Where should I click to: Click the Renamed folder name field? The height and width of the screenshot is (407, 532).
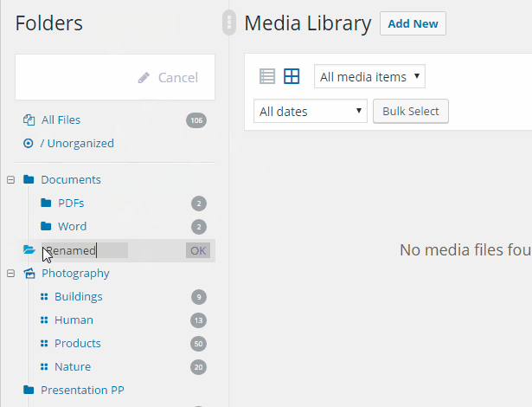[85, 250]
